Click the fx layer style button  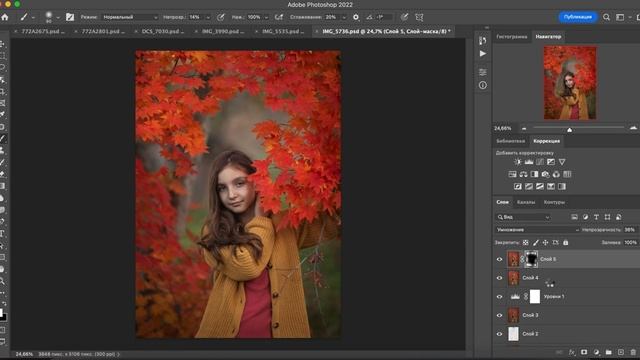click(x=572, y=352)
